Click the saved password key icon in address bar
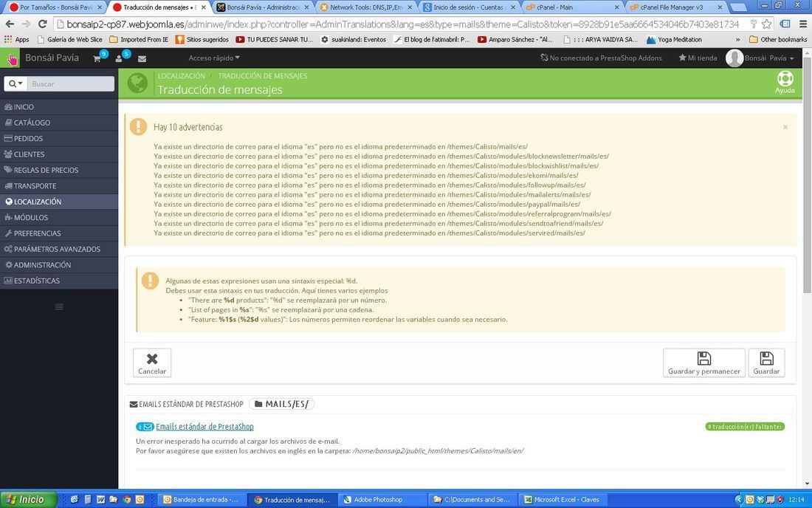 point(754,24)
